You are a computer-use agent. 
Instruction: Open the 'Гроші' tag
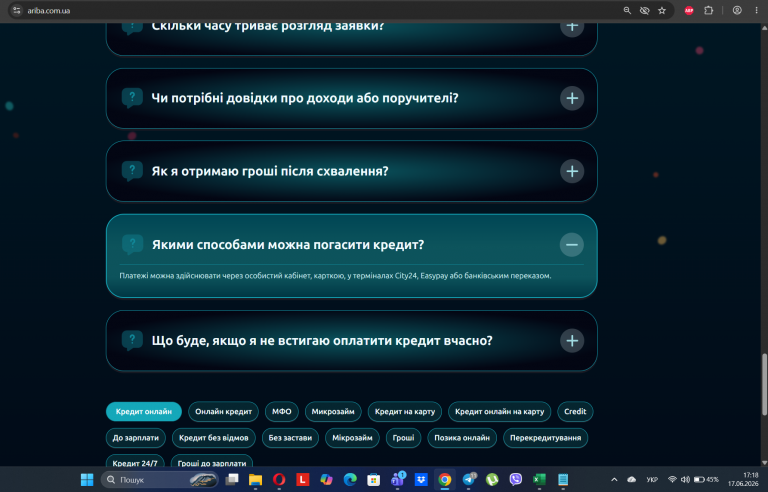pos(403,438)
